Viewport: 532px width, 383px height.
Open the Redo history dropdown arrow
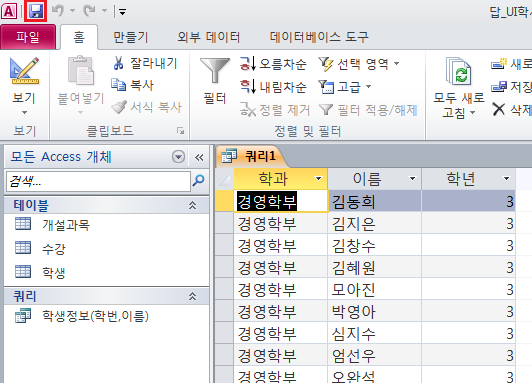(104, 11)
